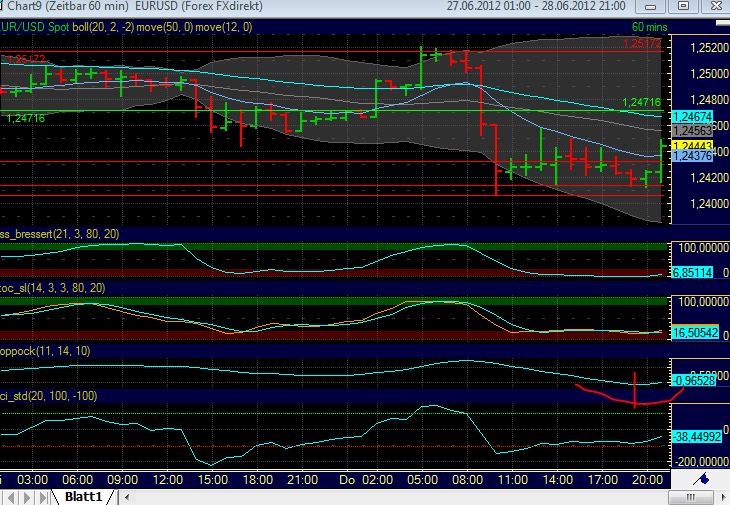Go to the next sheet with the right arrow
Screen dimensions: 730x505
point(27,498)
